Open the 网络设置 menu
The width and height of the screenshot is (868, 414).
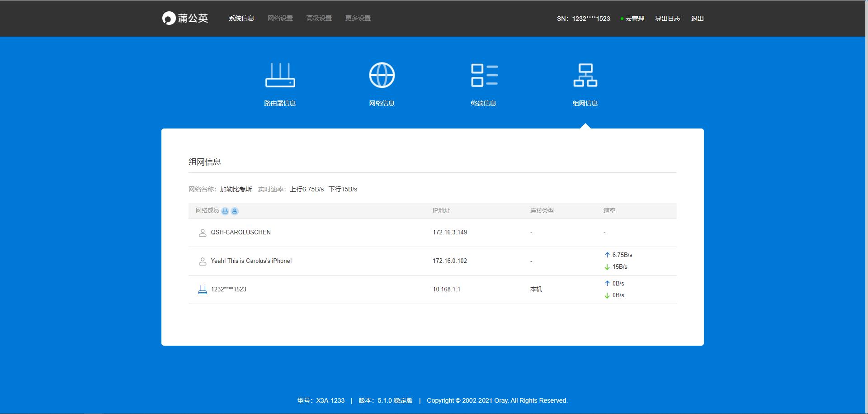point(280,19)
